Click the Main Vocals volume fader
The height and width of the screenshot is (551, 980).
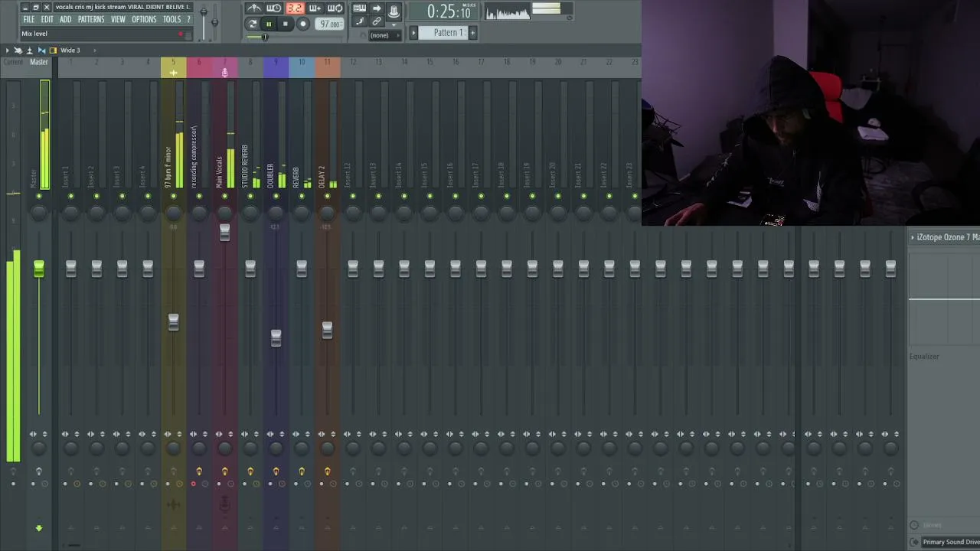[224, 232]
